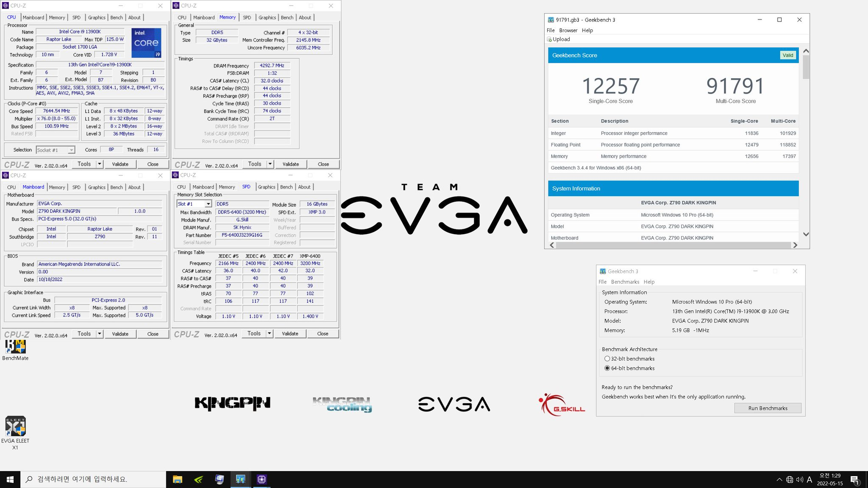Click scroll up arrow in Geekbench results
The width and height of the screenshot is (868, 488).
[806, 51]
